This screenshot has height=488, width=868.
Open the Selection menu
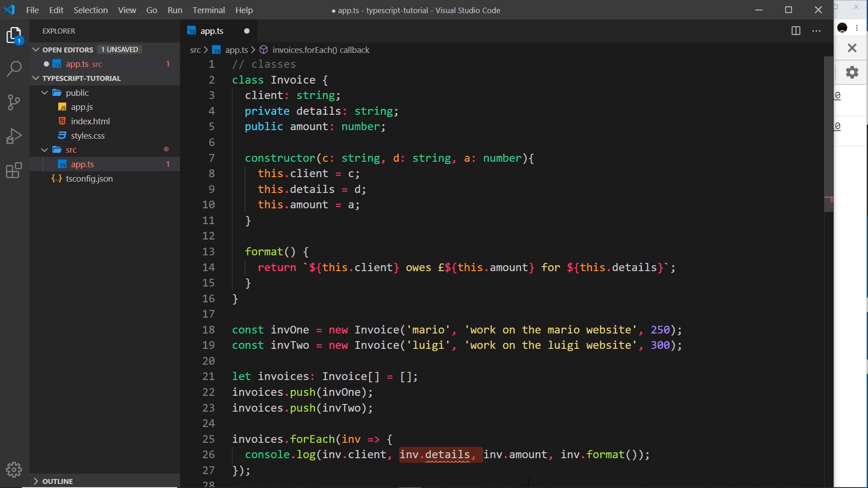[x=91, y=10]
